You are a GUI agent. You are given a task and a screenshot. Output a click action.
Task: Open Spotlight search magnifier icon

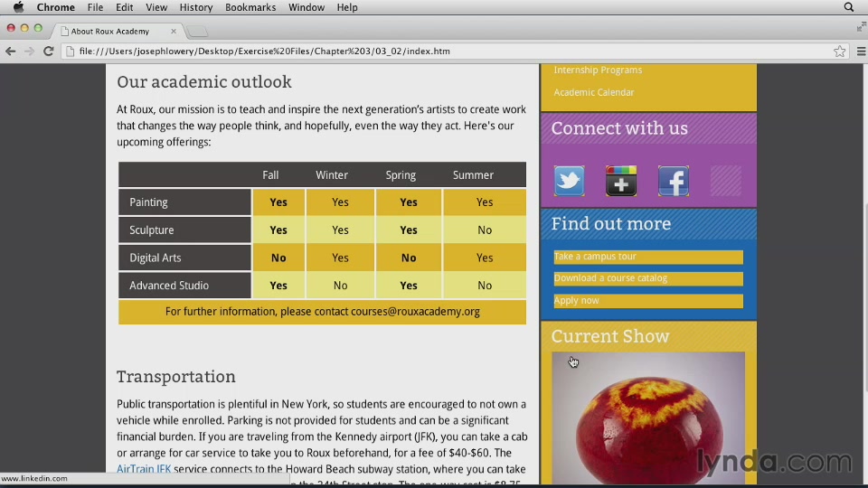tap(849, 7)
